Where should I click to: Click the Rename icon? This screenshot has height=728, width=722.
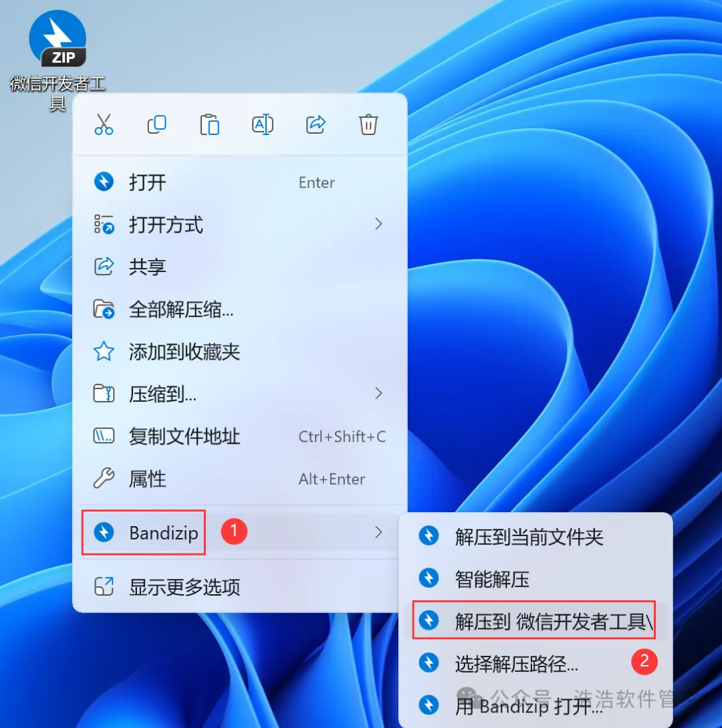pos(262,124)
